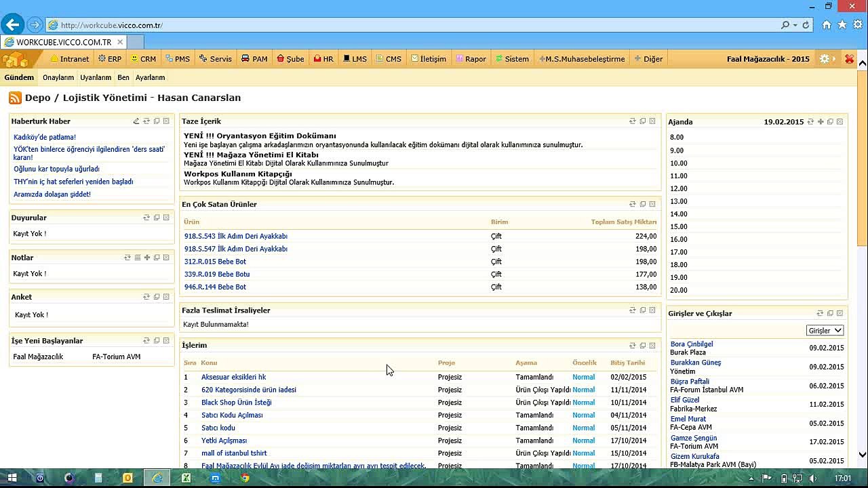Open the list view icon in Notlar
The width and height of the screenshot is (868, 488).
pos(137,258)
